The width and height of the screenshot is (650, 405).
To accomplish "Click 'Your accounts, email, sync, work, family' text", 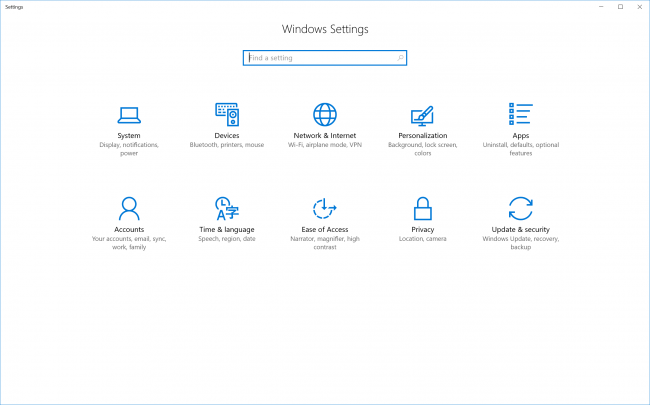I will pyautogui.click(x=129, y=243).
